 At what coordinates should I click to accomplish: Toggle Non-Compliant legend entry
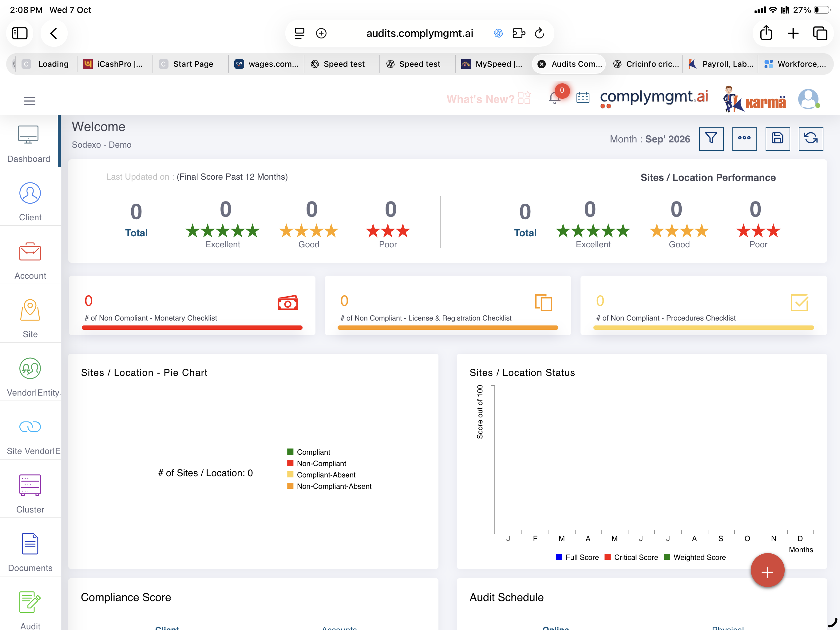click(317, 464)
